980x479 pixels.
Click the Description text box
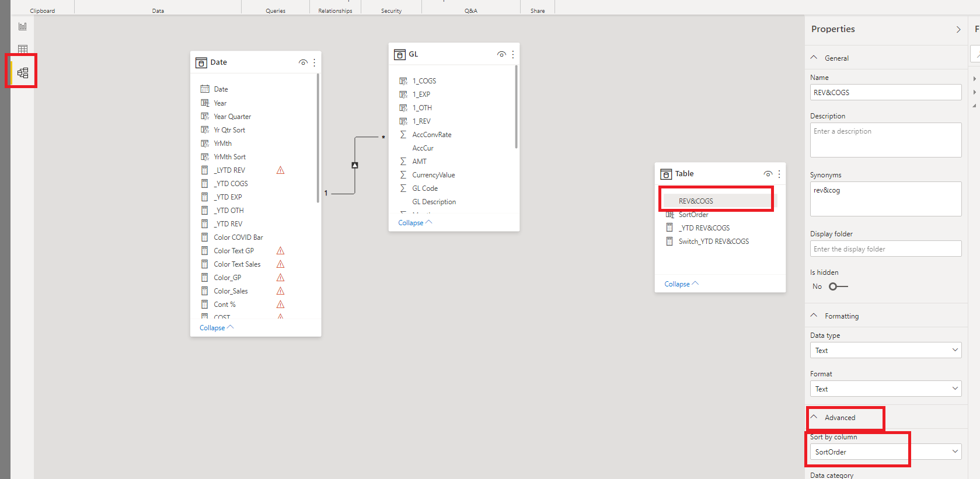pos(885,140)
